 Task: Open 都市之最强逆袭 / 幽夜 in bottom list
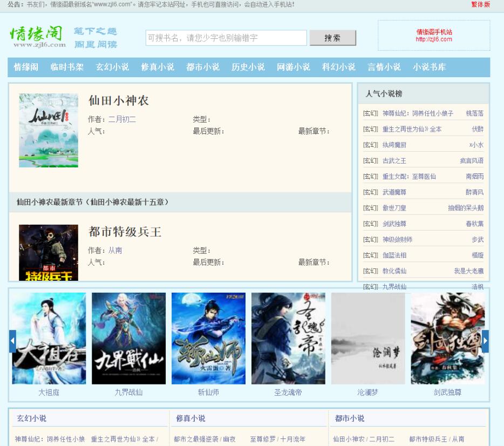205,439
